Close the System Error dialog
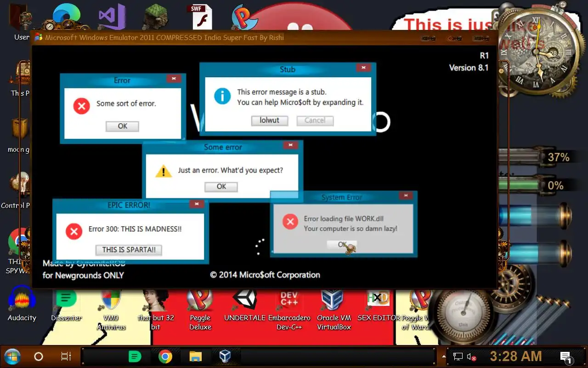The width and height of the screenshot is (588, 368). [405, 196]
